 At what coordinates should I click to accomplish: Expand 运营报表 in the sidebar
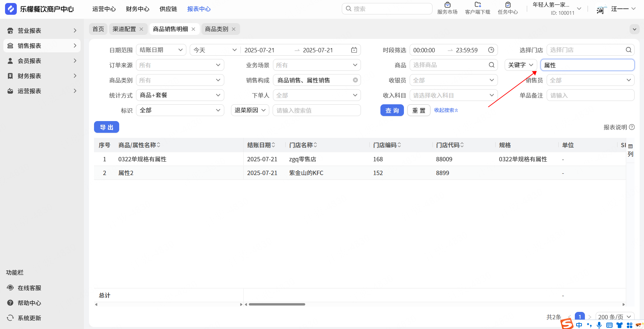[x=42, y=91]
